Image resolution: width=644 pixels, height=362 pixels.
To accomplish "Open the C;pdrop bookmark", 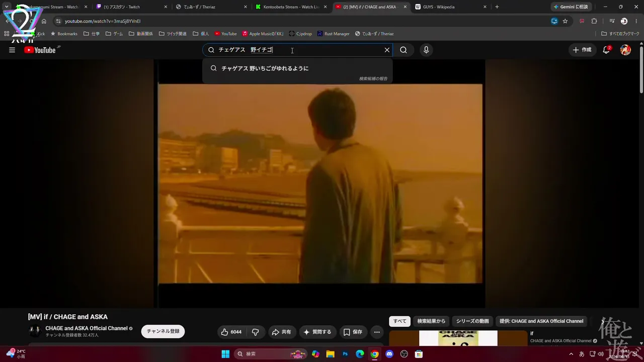I will pyautogui.click(x=300, y=34).
